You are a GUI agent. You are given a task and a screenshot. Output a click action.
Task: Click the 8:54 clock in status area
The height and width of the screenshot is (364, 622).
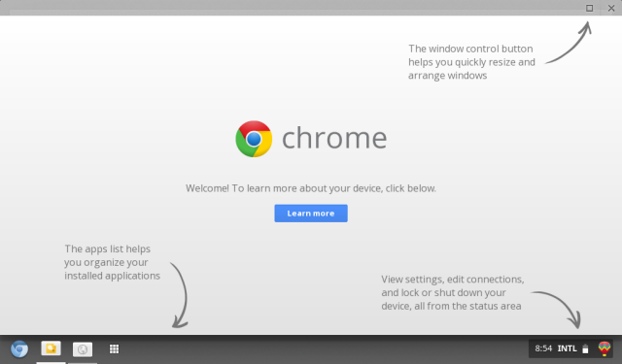[543, 348]
